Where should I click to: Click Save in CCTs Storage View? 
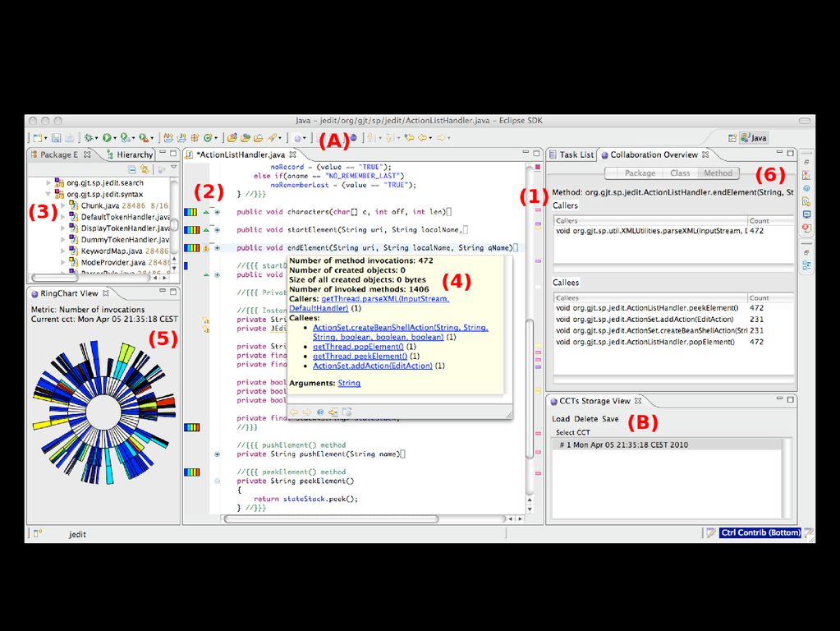[x=610, y=419]
